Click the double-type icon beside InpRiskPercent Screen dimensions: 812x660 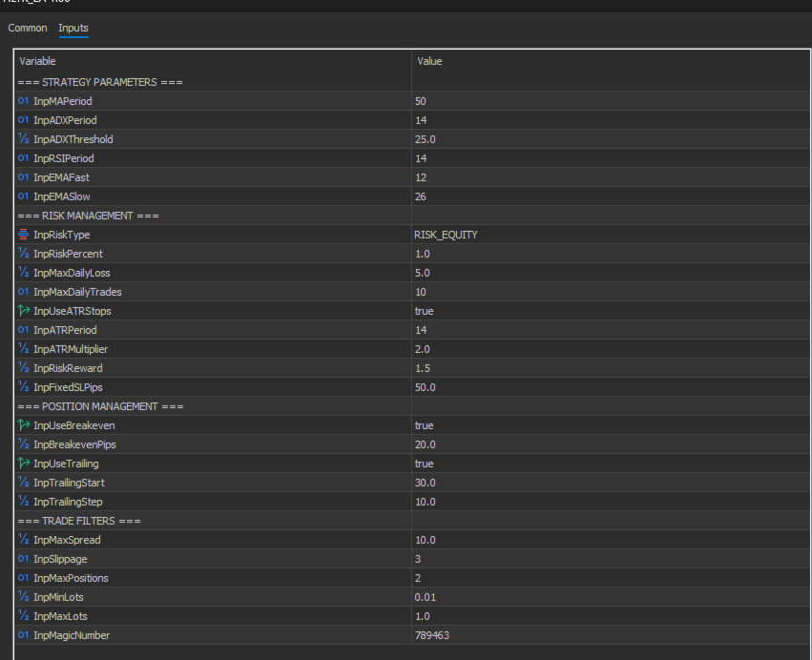pos(23,254)
